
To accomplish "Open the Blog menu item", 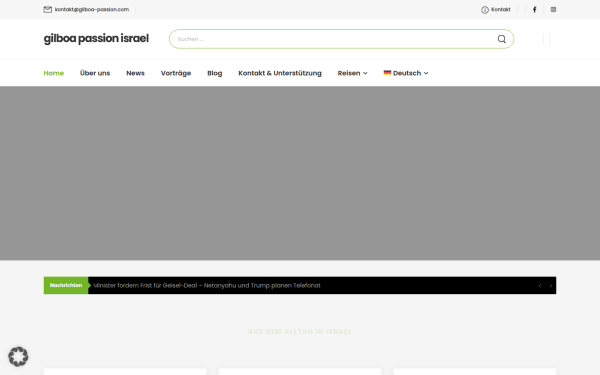I will pos(215,73).
